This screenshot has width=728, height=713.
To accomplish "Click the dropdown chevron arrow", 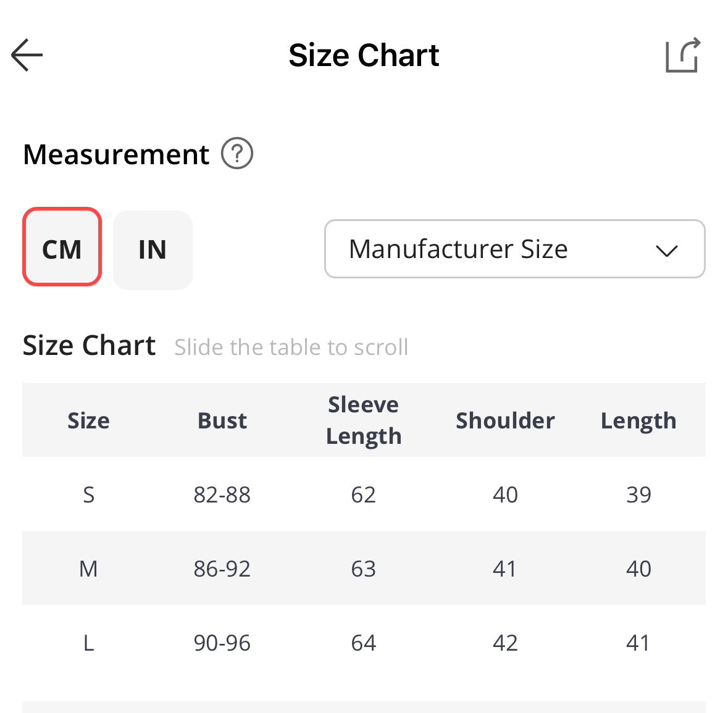I will [667, 250].
